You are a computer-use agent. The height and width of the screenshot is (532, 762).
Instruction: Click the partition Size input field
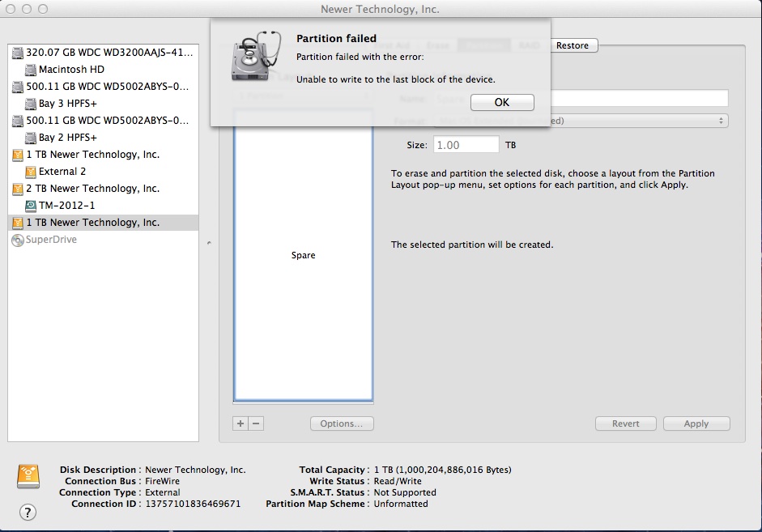tap(466, 145)
